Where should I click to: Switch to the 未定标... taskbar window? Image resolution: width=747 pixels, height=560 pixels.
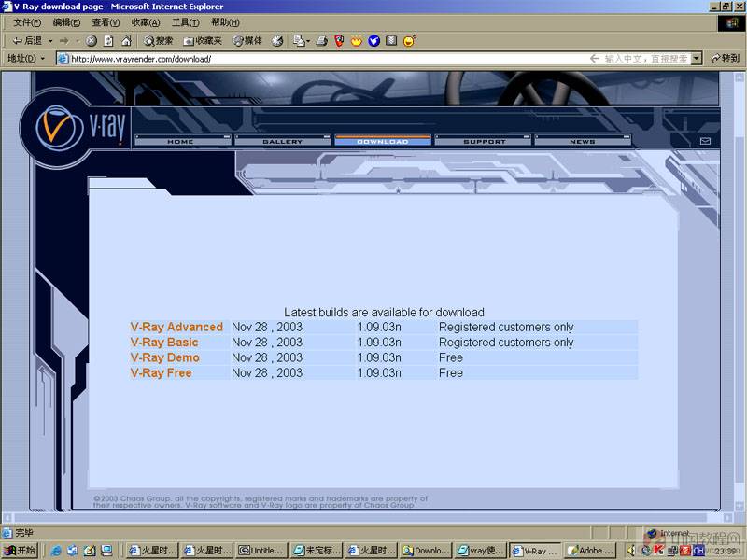[317, 551]
